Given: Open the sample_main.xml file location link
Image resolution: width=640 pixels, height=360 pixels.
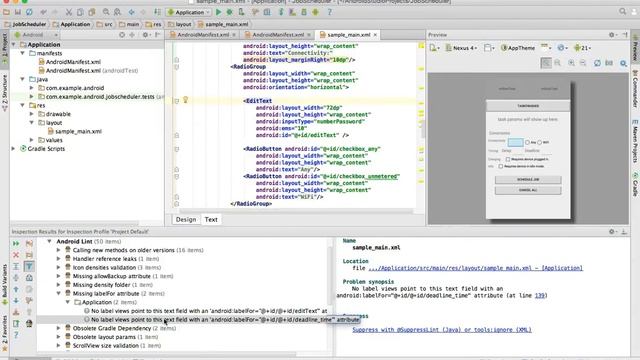Looking at the screenshot, I should (476, 268).
